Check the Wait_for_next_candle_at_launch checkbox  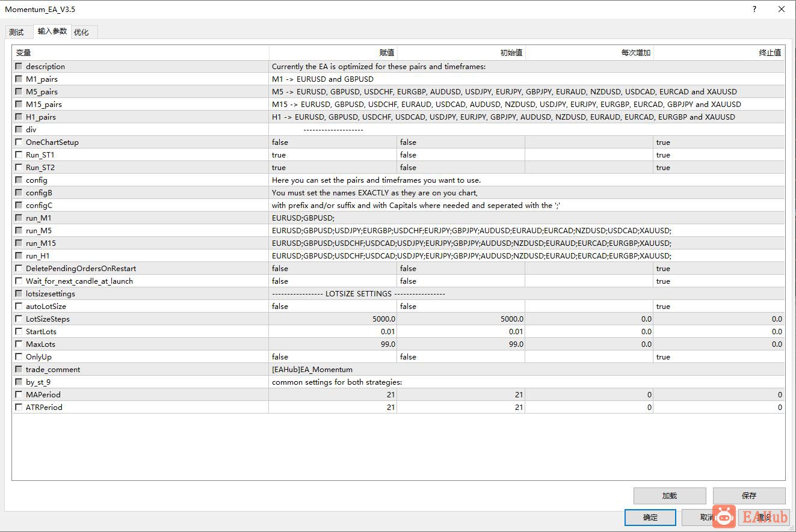[19, 281]
